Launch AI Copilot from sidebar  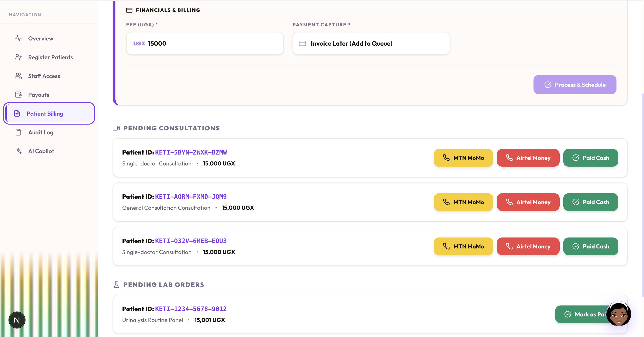pyautogui.click(x=49, y=151)
